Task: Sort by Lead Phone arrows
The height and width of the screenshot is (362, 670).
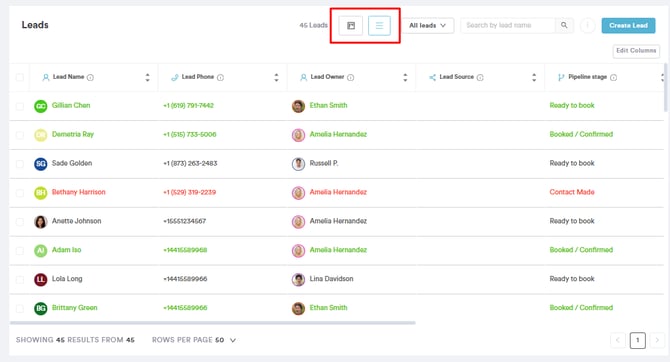Action: click(x=276, y=77)
